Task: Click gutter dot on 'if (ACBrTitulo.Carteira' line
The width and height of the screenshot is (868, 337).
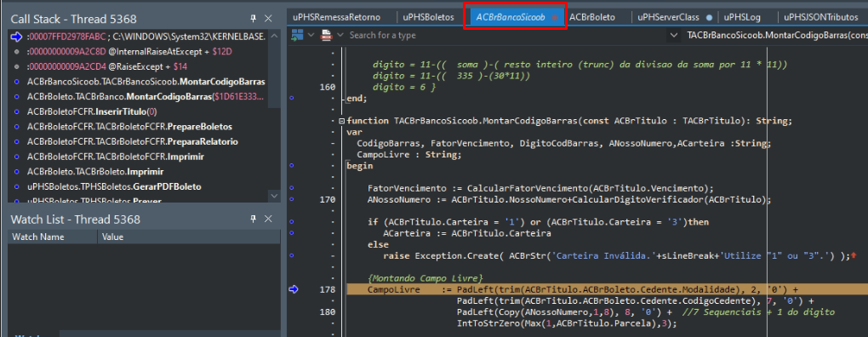Action: pos(291,222)
